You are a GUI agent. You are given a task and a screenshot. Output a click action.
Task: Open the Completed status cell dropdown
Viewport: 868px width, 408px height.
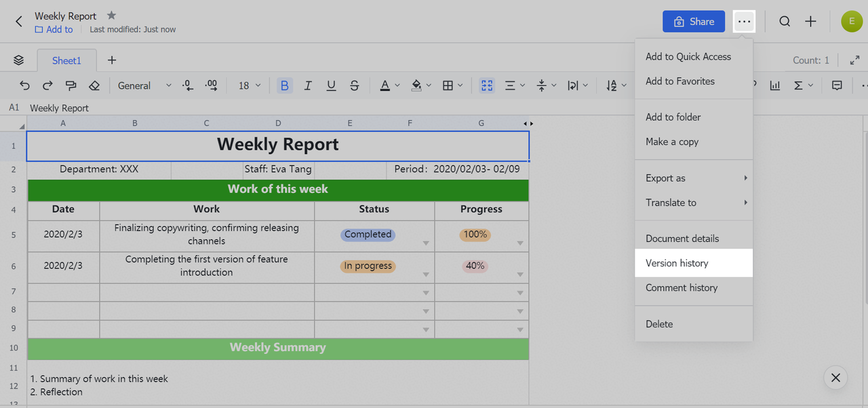426,243
